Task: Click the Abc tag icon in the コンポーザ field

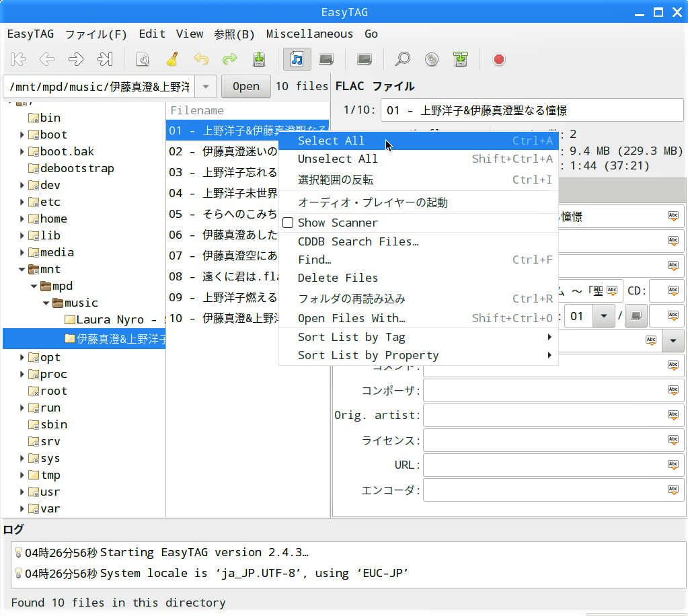Action: click(x=673, y=390)
